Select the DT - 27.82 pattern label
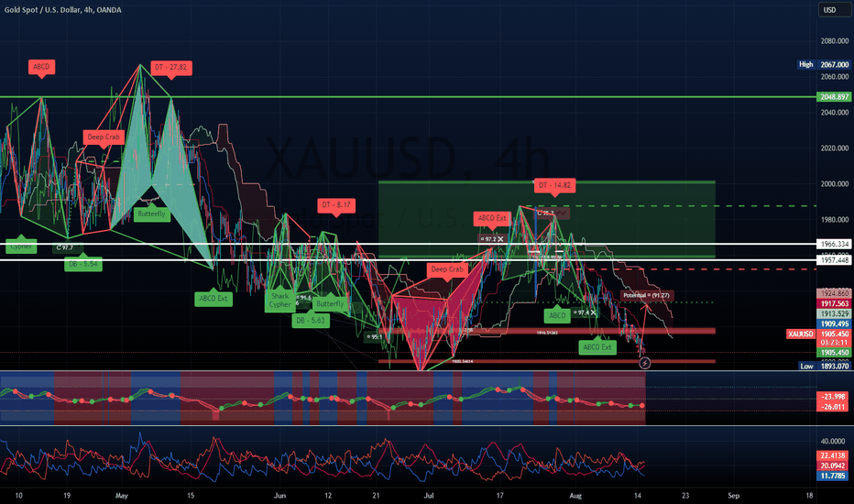The image size is (854, 504). (x=170, y=68)
